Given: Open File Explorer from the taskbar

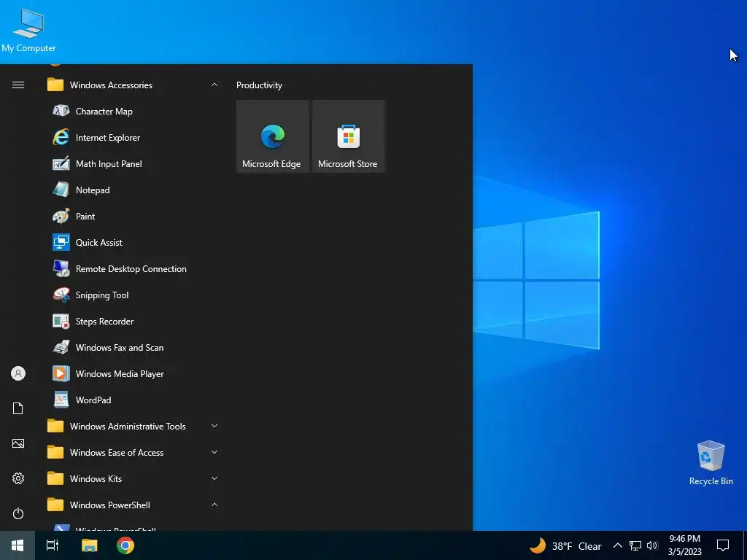Looking at the screenshot, I should [89, 545].
